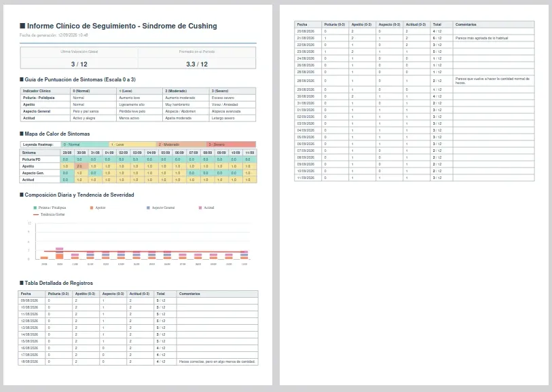Select the '23/08/2026' row date
552x392 pixels.
[306, 52]
